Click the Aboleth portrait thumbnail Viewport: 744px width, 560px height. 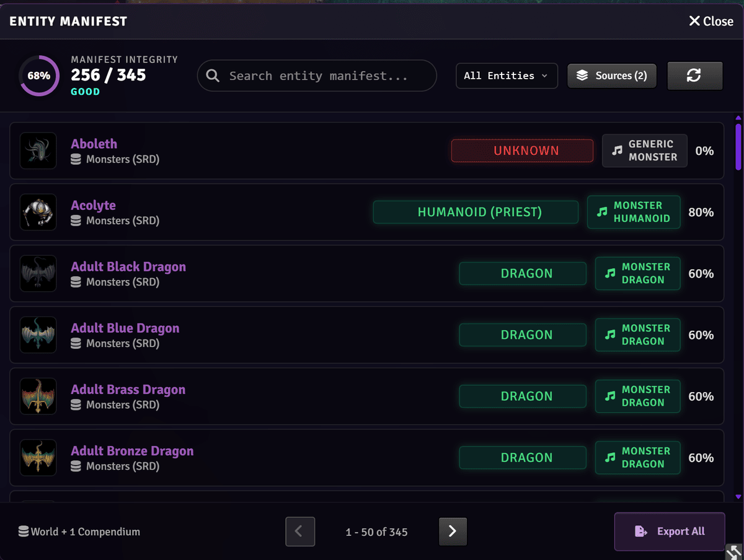38,151
